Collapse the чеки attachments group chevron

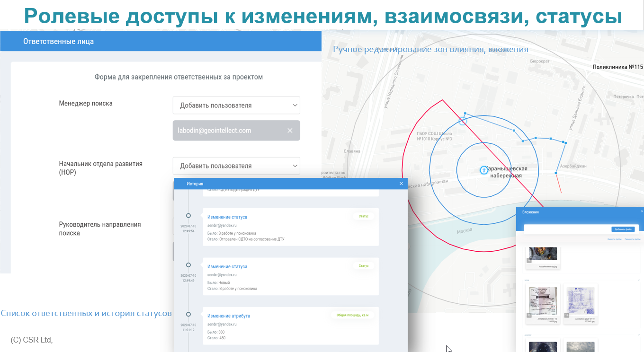tap(639, 280)
